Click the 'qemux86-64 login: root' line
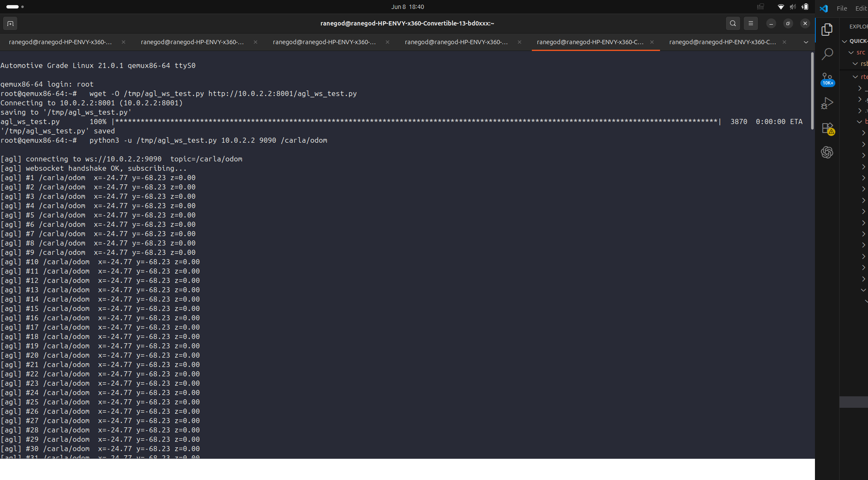 (x=47, y=84)
